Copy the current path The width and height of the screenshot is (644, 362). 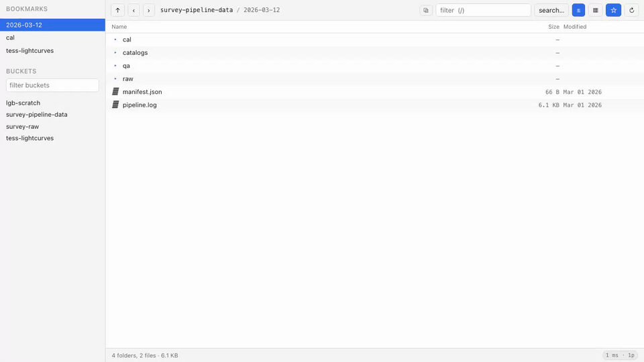[x=426, y=10]
